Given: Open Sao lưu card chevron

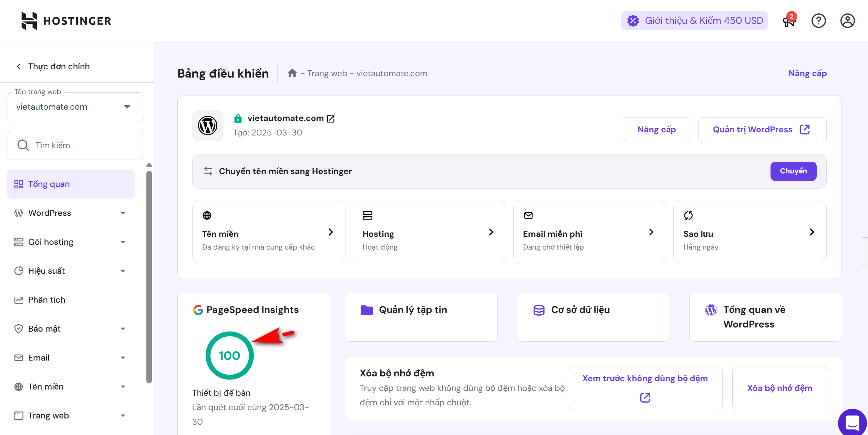Looking at the screenshot, I should [x=812, y=232].
